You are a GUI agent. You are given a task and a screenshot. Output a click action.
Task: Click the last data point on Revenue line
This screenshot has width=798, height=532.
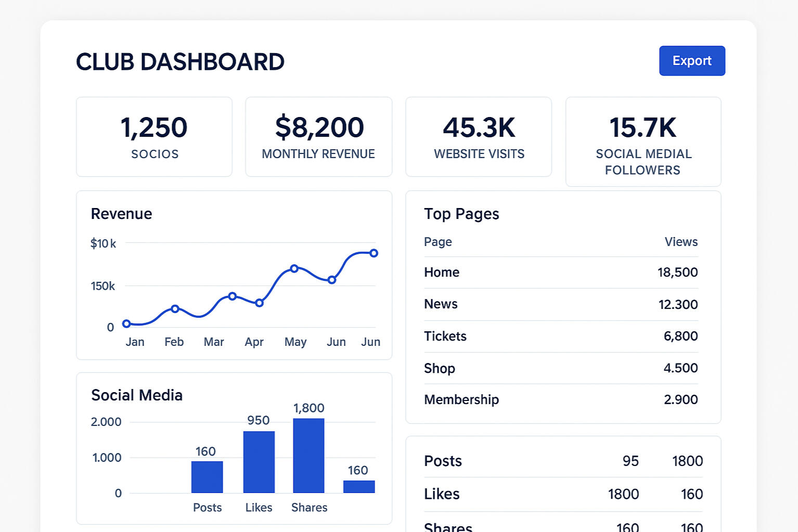pyautogui.click(x=374, y=253)
